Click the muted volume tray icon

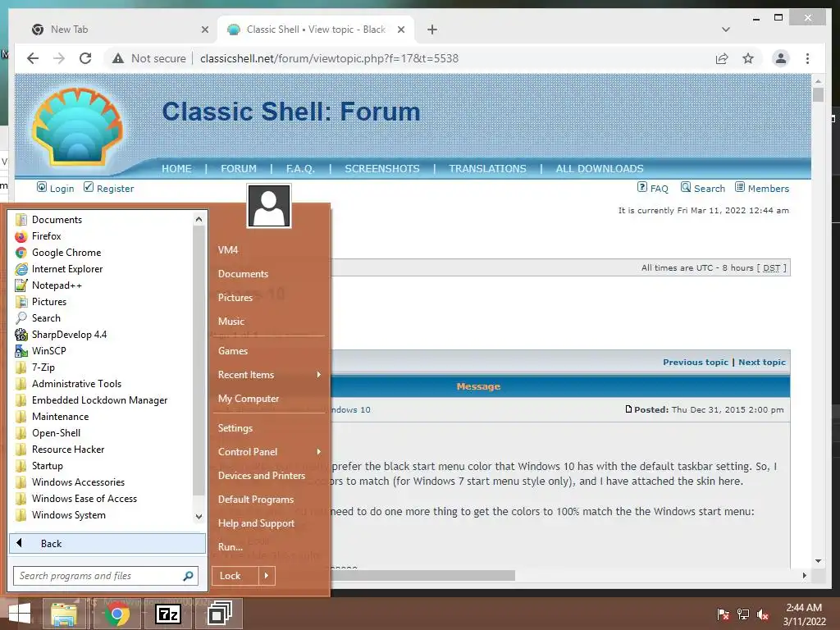pyautogui.click(x=763, y=614)
